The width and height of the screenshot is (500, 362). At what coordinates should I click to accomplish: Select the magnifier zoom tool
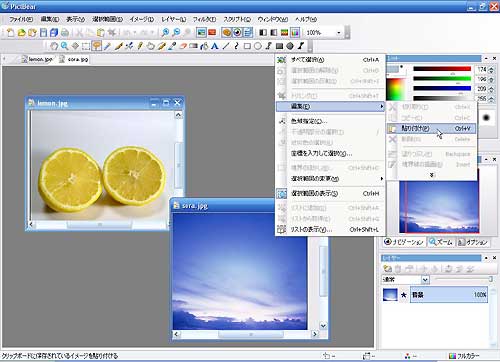coord(64,46)
